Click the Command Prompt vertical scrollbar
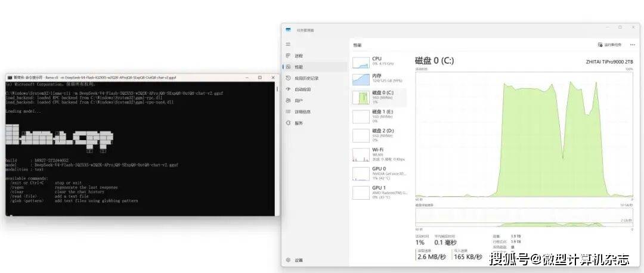The width and height of the screenshot is (644, 273). tap(277, 148)
